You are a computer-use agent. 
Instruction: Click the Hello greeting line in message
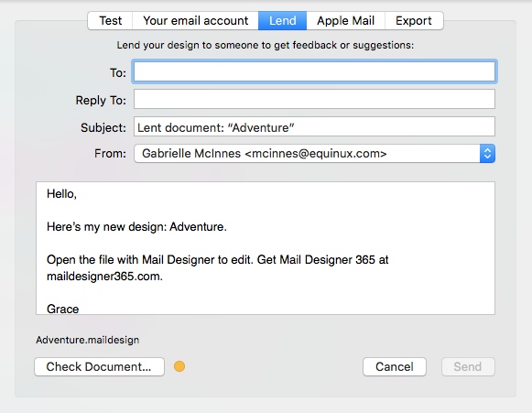coord(61,194)
